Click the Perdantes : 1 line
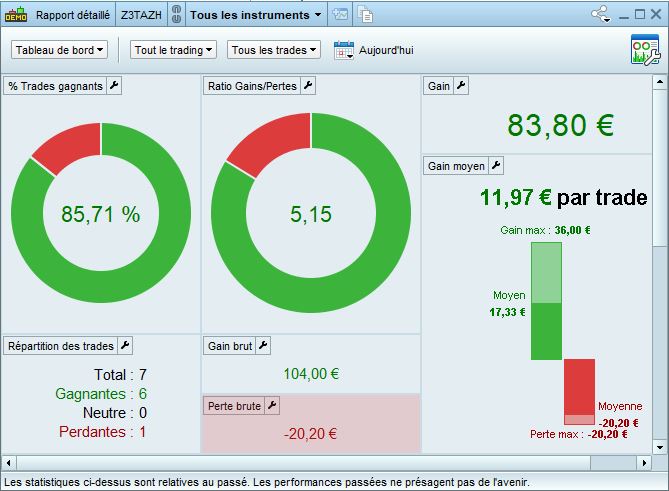669x491 pixels. (102, 432)
